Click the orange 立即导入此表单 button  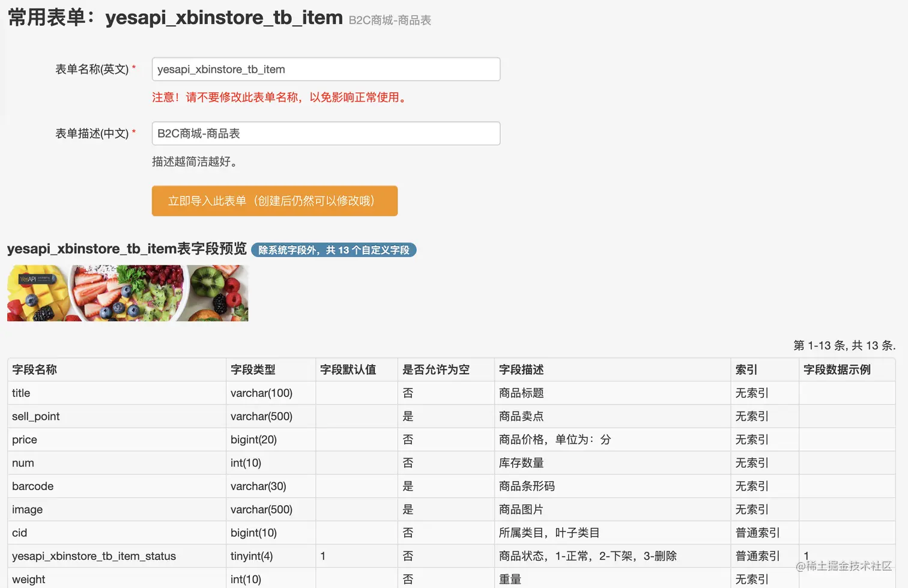pyautogui.click(x=274, y=201)
